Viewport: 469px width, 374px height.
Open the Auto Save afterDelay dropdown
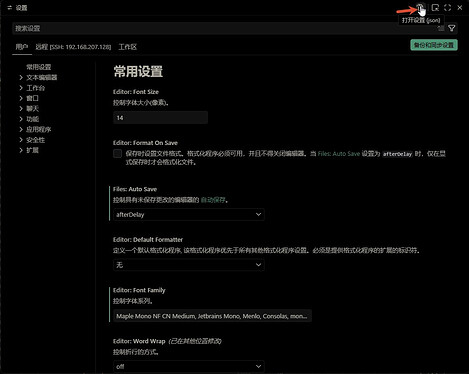(x=189, y=215)
